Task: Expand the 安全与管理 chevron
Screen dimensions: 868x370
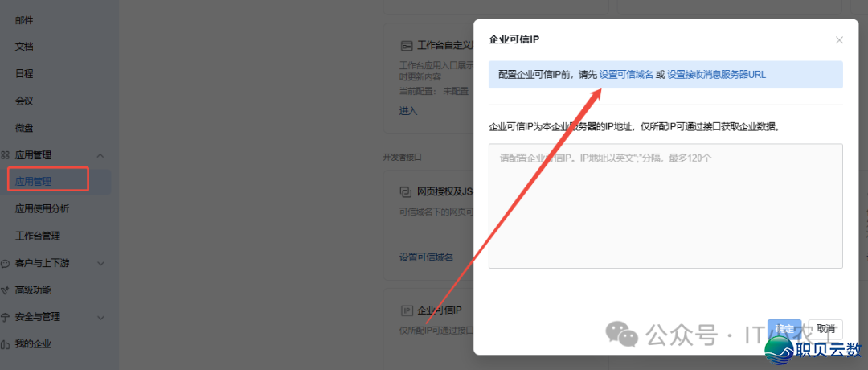Action: 100,318
